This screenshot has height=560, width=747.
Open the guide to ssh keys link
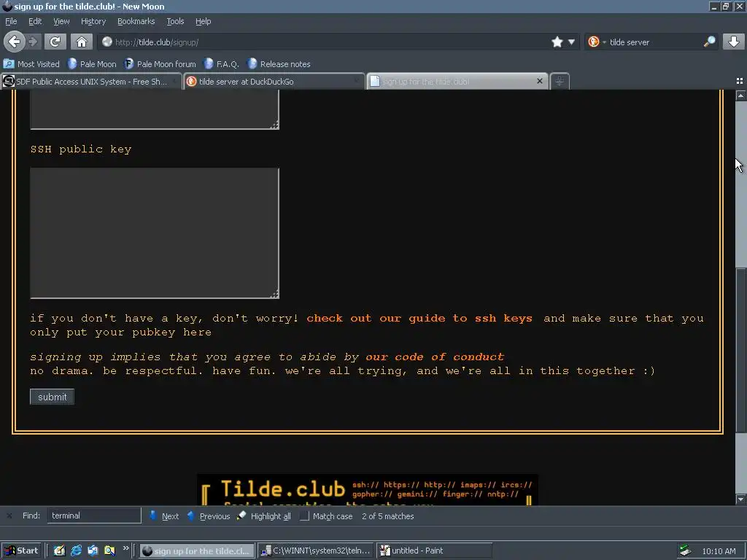(x=419, y=318)
